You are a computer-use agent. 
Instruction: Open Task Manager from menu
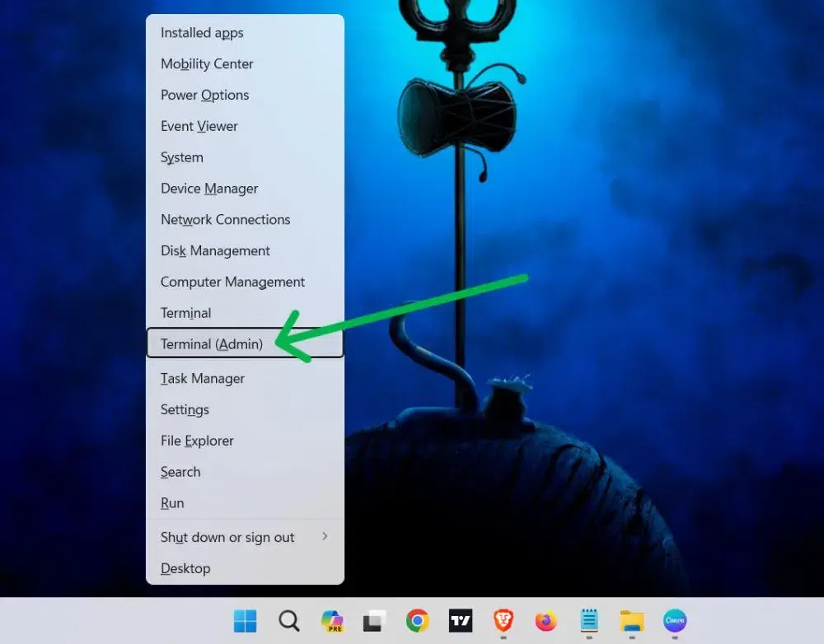point(245,378)
